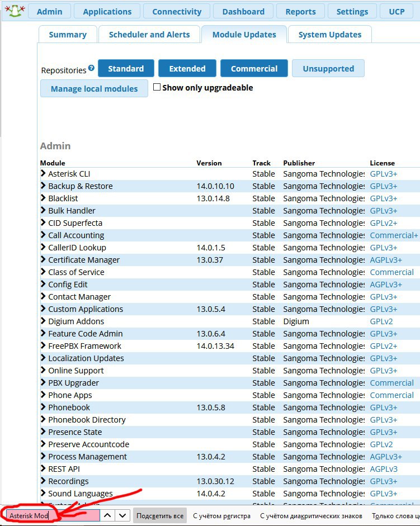
Task: Click version 14.0.13.34 of FreePBX Framework
Action: point(215,346)
